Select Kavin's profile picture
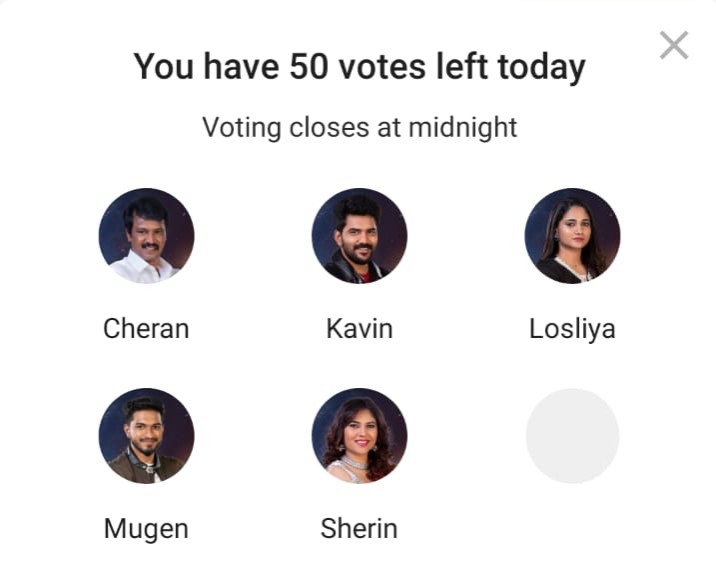The height and width of the screenshot is (563, 716). coord(359,236)
